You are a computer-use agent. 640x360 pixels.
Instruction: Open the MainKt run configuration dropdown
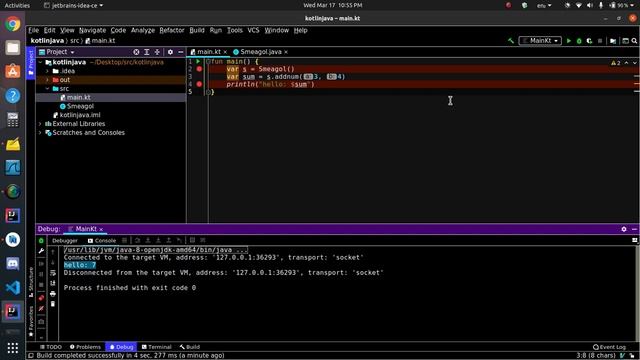point(540,41)
